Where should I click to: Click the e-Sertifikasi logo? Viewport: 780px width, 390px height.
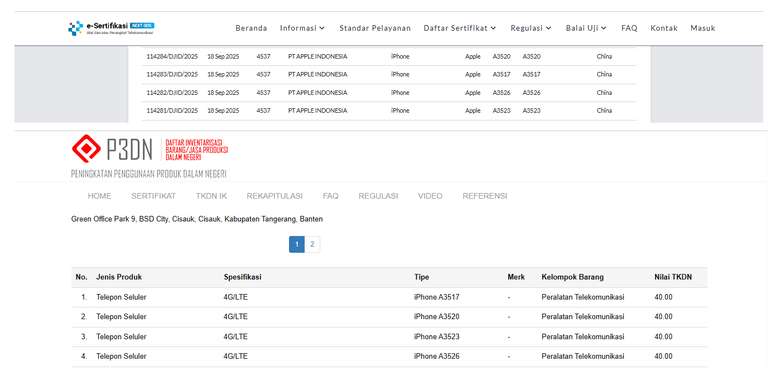pyautogui.click(x=111, y=28)
